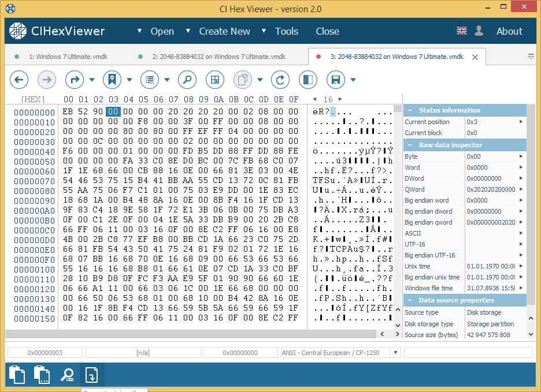Click the forward navigation arrow icon
This screenshot has height=392, width=541.
tap(47, 80)
